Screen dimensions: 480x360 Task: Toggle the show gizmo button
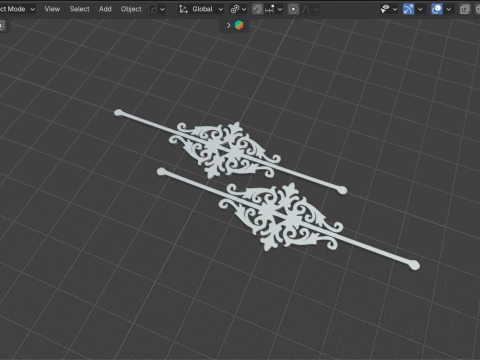(408, 9)
